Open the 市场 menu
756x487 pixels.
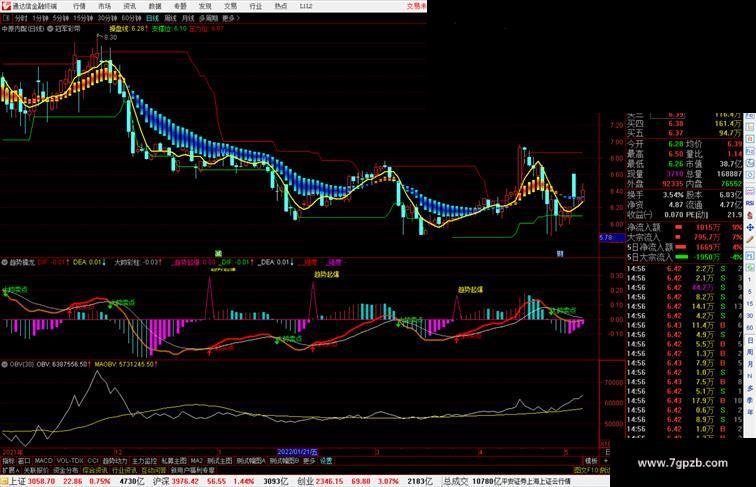pyautogui.click(x=105, y=6)
